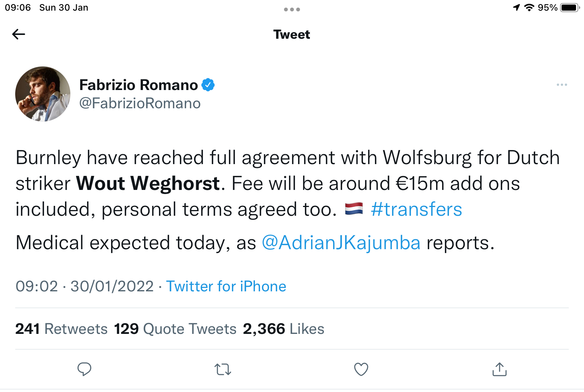
Task: Tap the multitasking three dots at top
Action: (292, 9)
